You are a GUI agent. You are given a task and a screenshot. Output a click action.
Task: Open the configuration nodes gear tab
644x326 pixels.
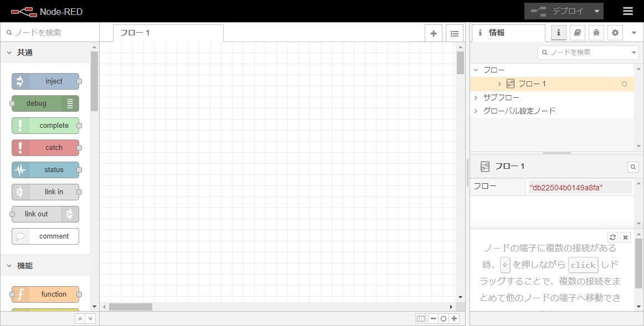click(615, 33)
